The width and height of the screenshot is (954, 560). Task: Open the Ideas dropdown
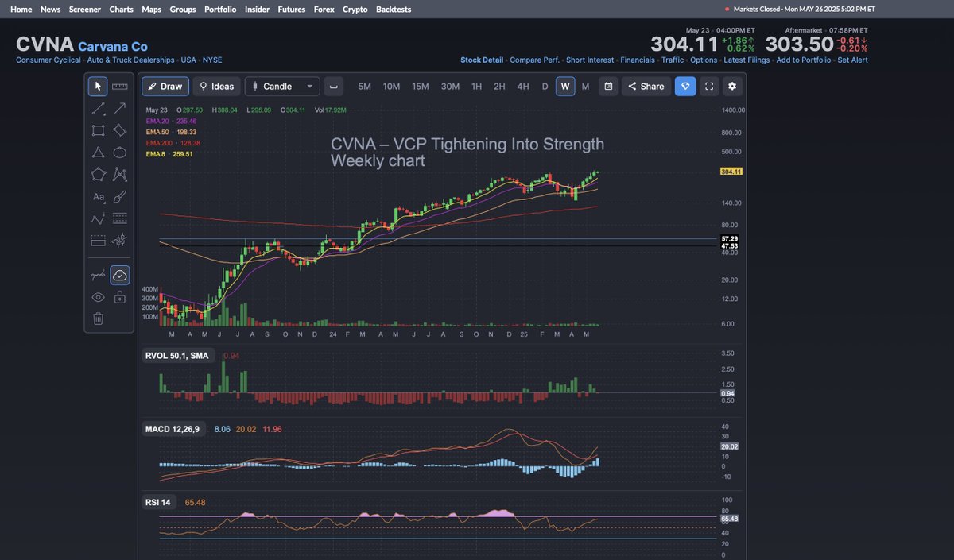[216, 86]
